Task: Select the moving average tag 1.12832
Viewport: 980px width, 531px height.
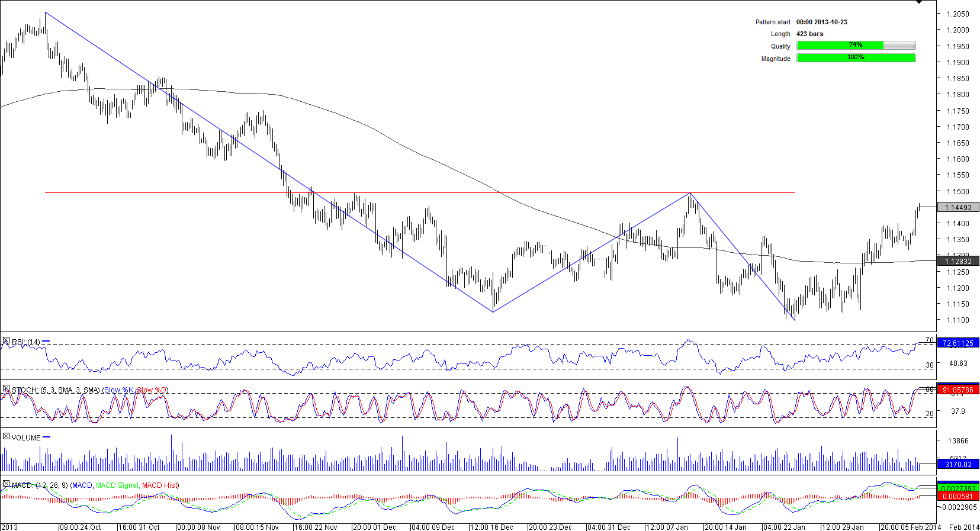Action: coord(958,261)
